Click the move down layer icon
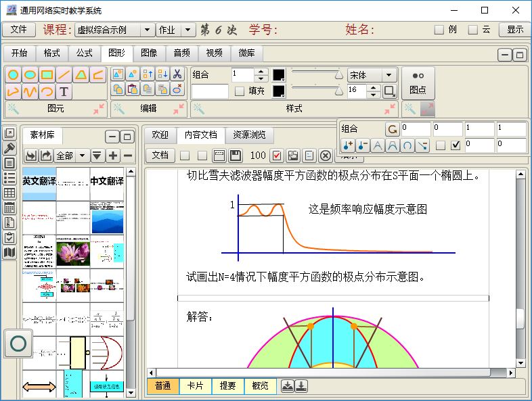Viewport: 532px width, 401px height. pyautogui.click(x=162, y=74)
